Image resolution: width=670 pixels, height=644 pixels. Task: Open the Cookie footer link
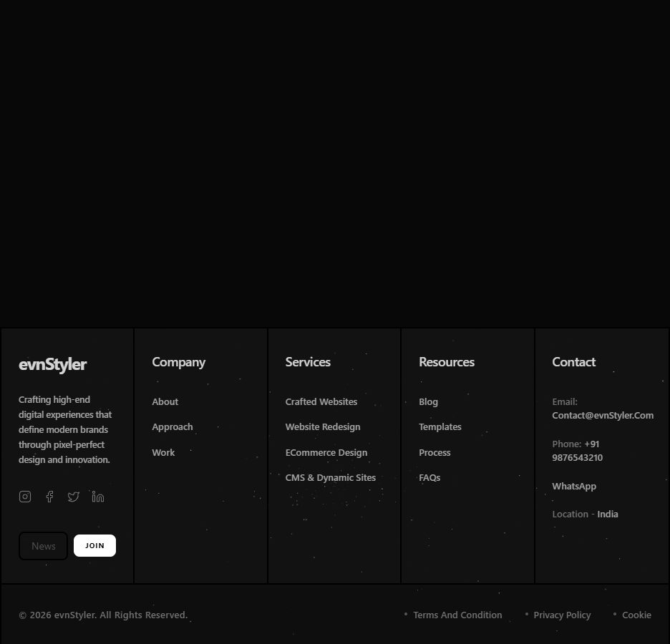click(636, 615)
